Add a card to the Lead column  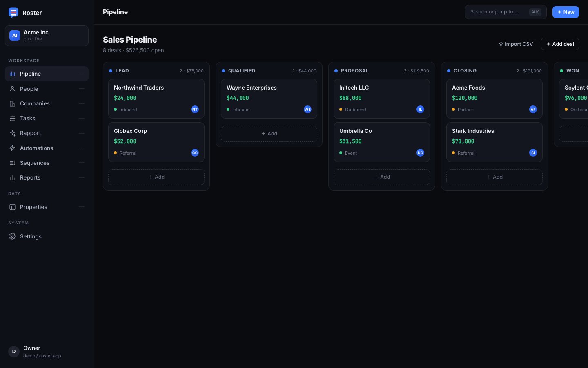point(156,177)
